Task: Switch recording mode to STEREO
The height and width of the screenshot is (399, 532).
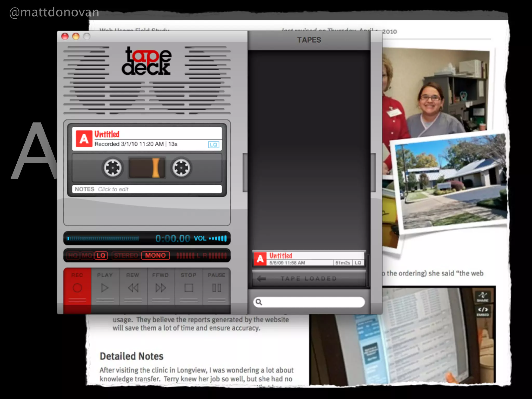Action: point(126,256)
